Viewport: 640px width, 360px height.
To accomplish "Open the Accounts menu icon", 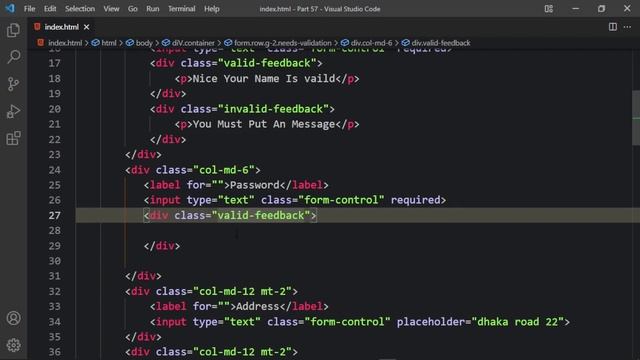I will (13, 318).
